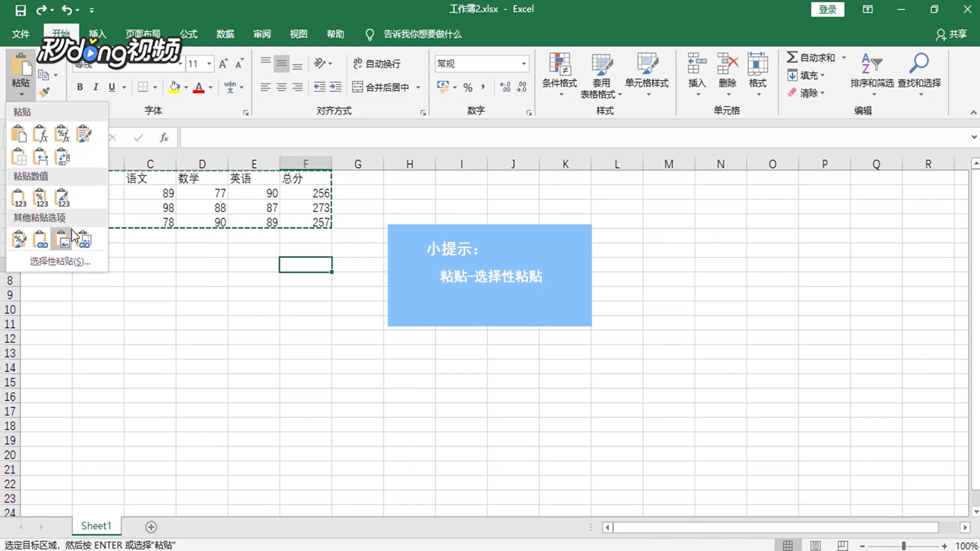980x551 pixels.
Task: Enable wrap text option
Action: pos(377,64)
